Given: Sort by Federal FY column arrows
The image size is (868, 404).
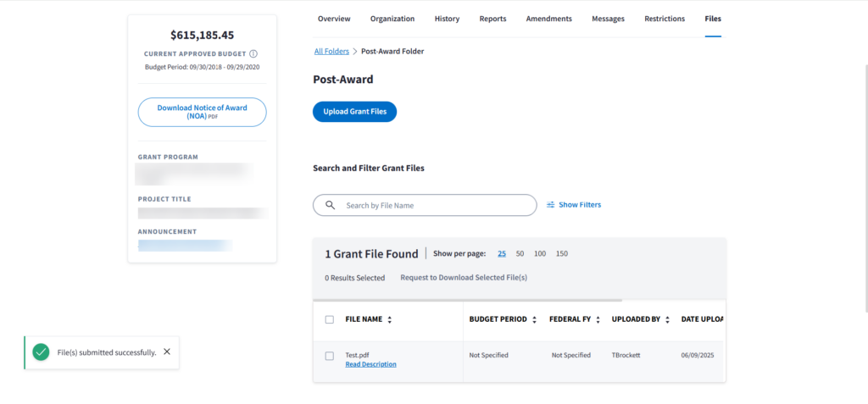Looking at the screenshot, I should click(x=598, y=320).
